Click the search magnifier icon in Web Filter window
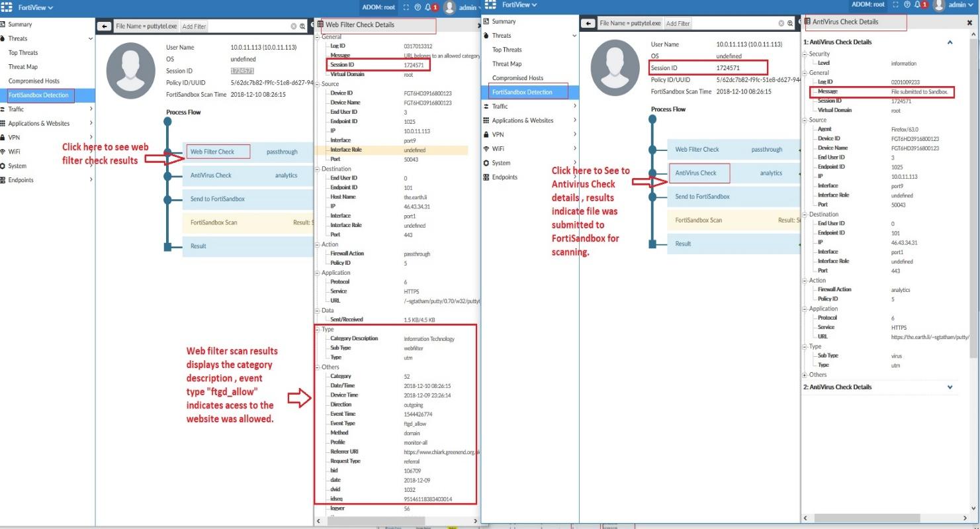 point(302,26)
